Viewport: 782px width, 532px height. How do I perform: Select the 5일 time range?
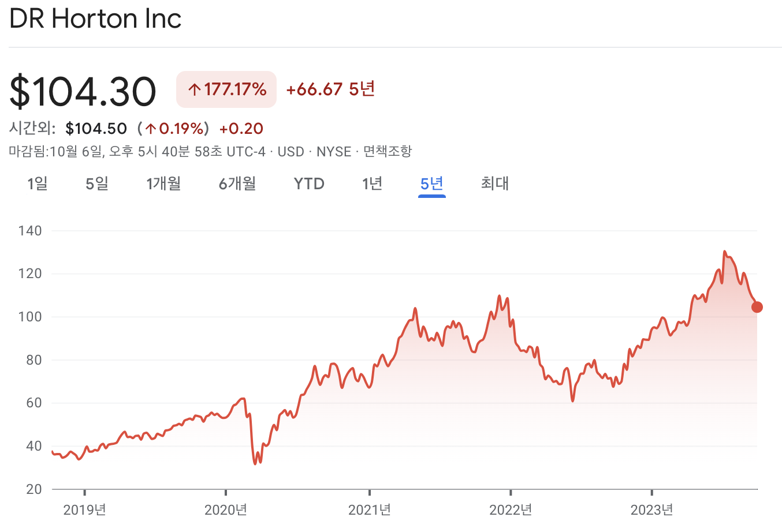pos(97,183)
